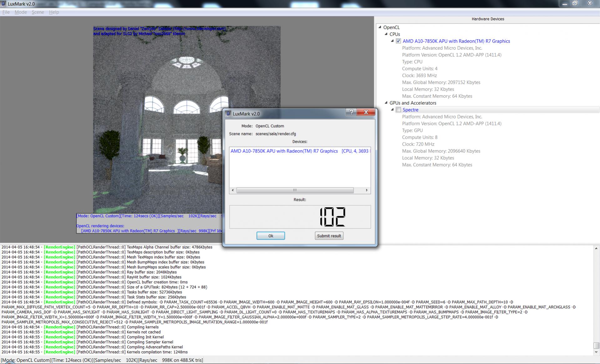Collapse the GPUs and Accelerators node
Viewport: 600px width, 364px height.
(x=386, y=103)
